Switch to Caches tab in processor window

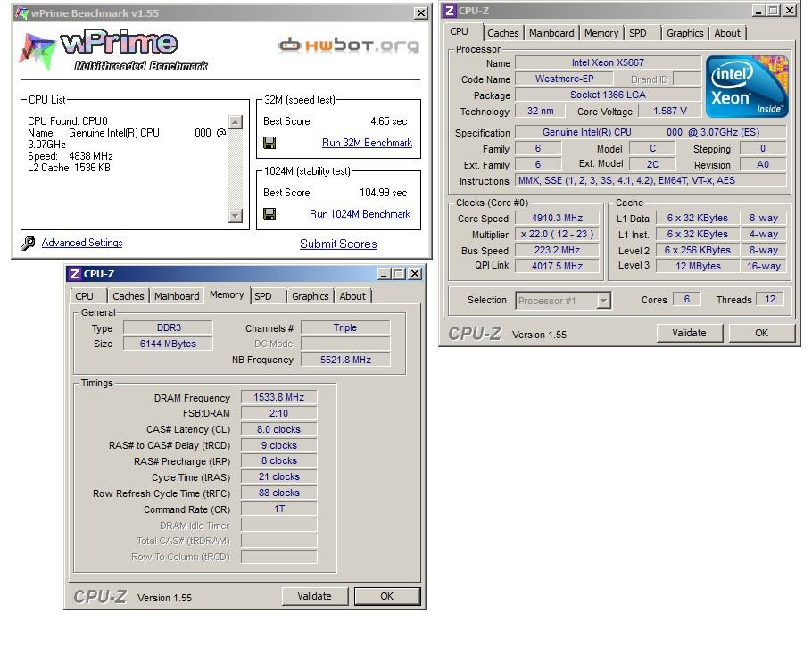tap(503, 33)
